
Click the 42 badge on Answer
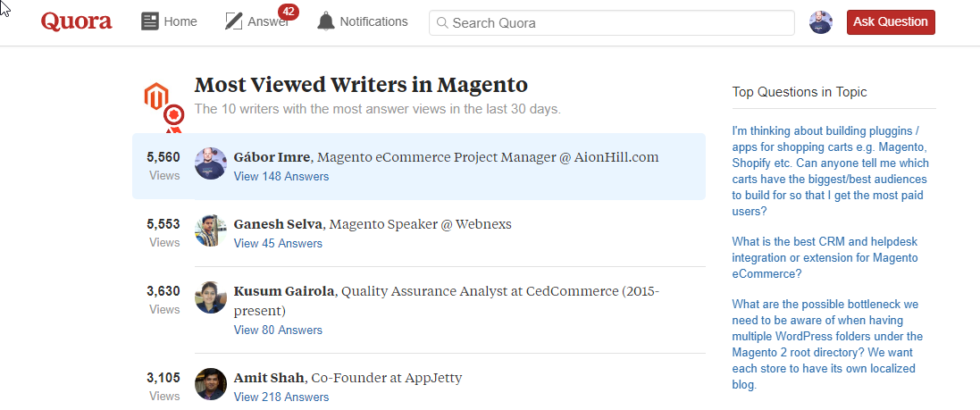(289, 12)
